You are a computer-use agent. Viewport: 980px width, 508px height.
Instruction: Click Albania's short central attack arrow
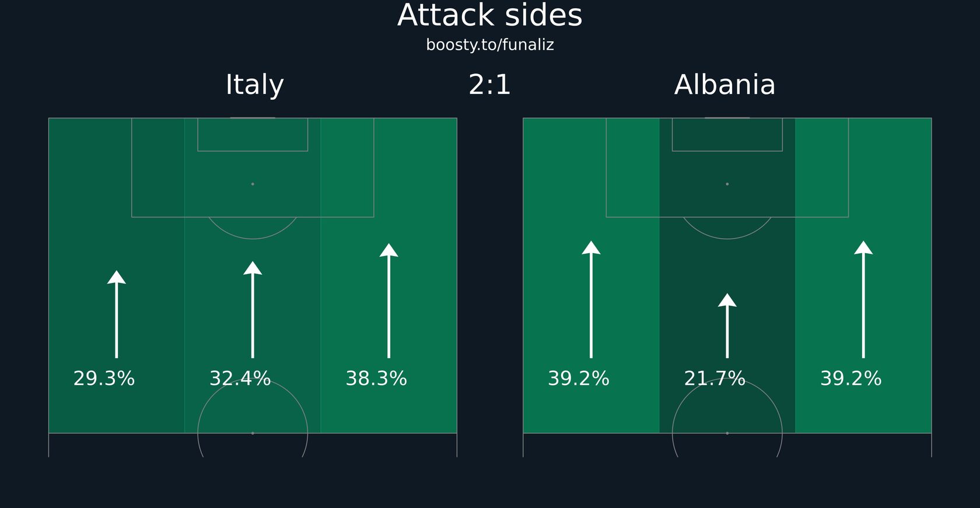click(727, 325)
